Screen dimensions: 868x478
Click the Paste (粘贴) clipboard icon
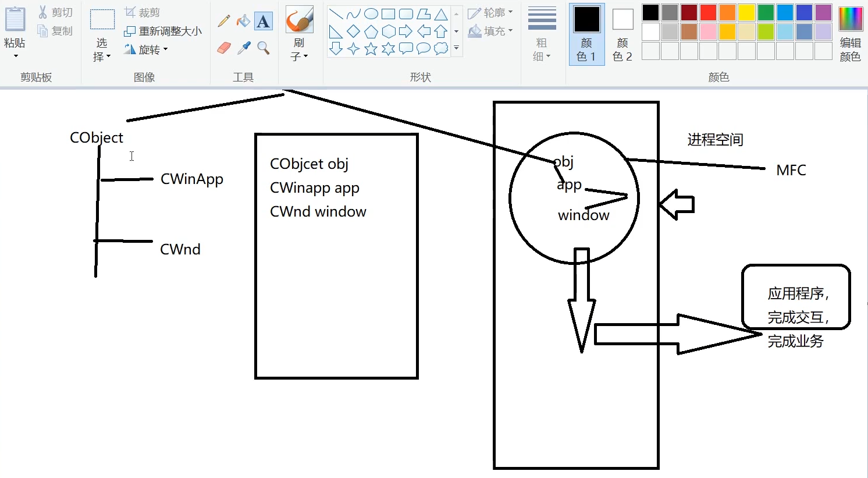click(x=15, y=19)
